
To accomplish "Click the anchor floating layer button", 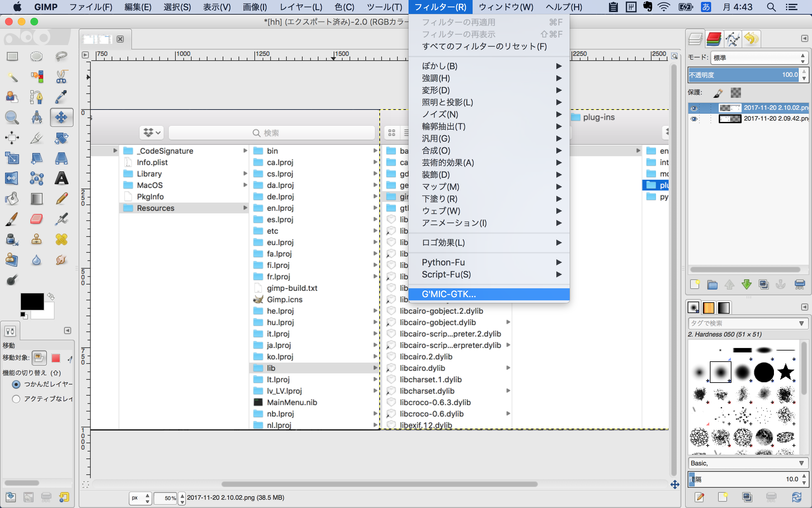I will (x=781, y=284).
